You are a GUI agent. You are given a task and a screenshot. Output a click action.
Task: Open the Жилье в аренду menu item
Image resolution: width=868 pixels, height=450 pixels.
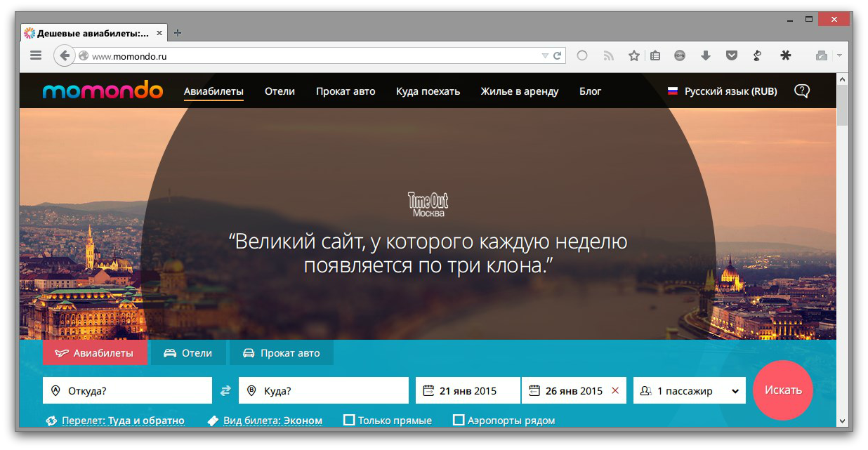pyautogui.click(x=520, y=91)
